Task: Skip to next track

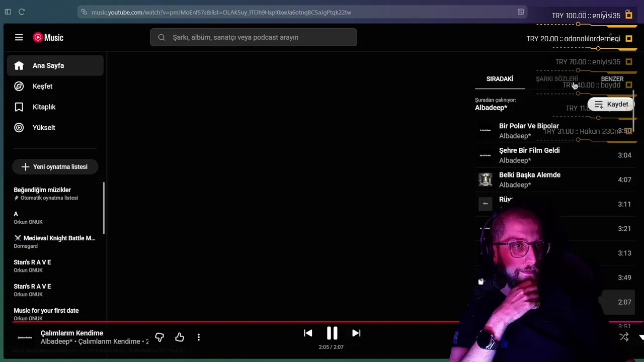Action: point(356,333)
